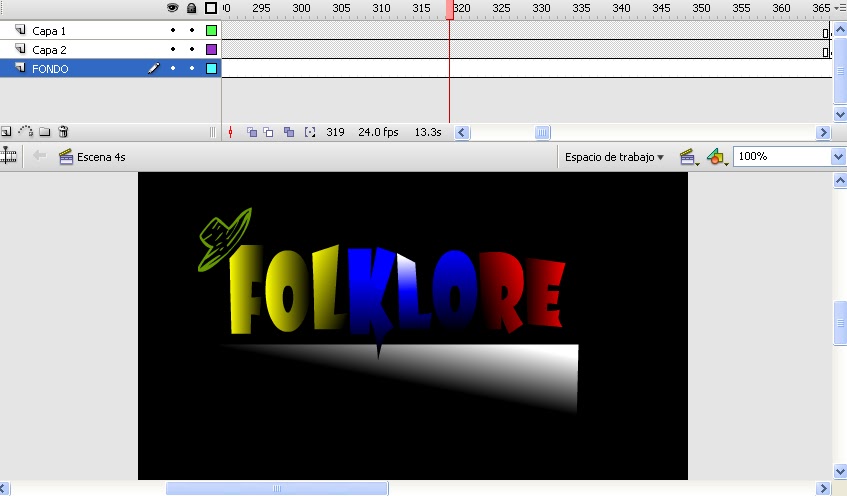Image resolution: width=847 pixels, height=496 pixels.
Task: Select the Capa 1 layer
Action: point(49,31)
